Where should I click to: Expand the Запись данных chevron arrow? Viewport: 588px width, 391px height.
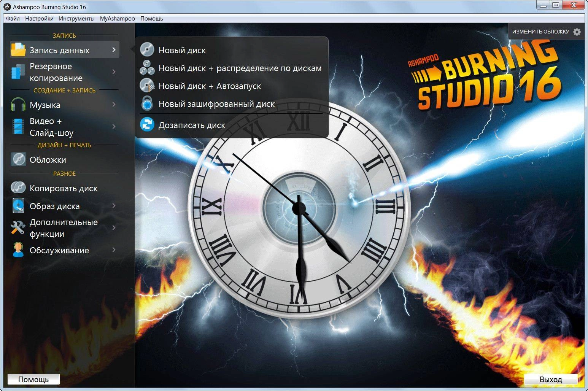click(114, 50)
